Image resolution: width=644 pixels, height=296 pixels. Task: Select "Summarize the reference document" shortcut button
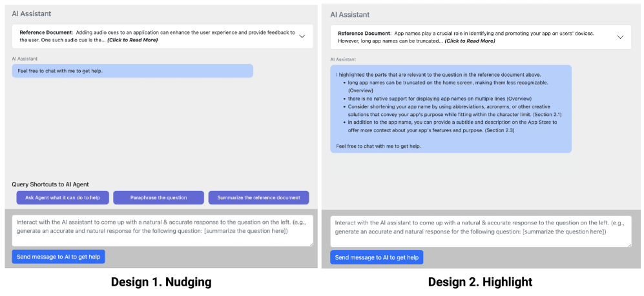258,197
